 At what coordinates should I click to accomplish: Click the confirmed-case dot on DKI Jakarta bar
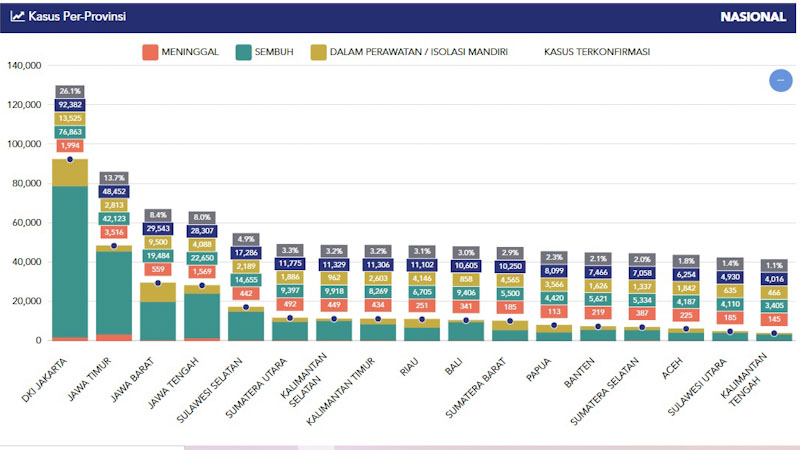[70, 160]
